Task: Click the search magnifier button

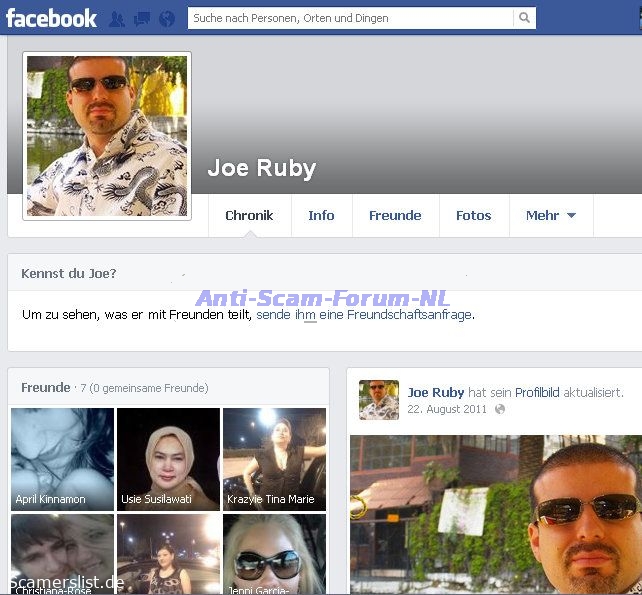Action: [524, 18]
